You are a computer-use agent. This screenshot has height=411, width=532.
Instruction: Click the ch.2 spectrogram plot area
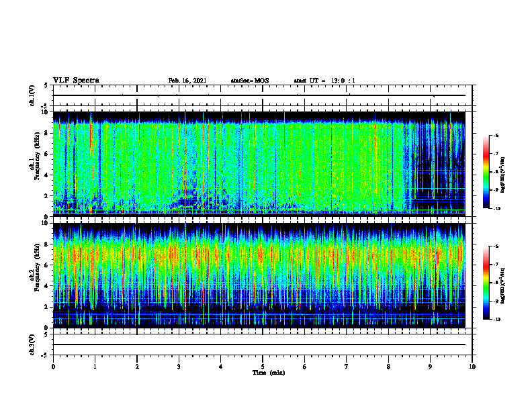[259, 275]
